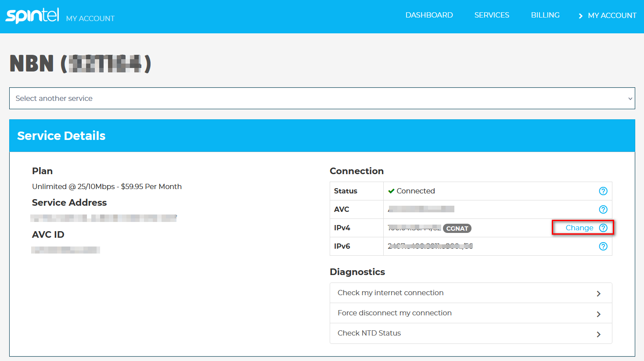Open help icon for AVC row

(603, 209)
